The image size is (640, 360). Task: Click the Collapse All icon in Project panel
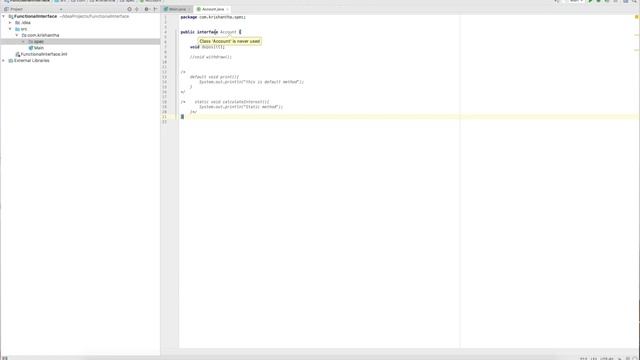(137, 9)
